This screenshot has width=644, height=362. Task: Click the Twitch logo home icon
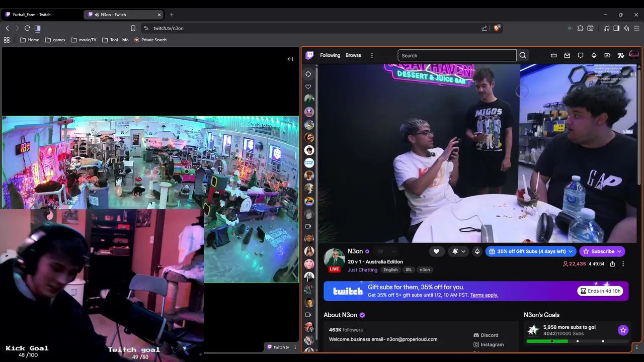[309, 55]
